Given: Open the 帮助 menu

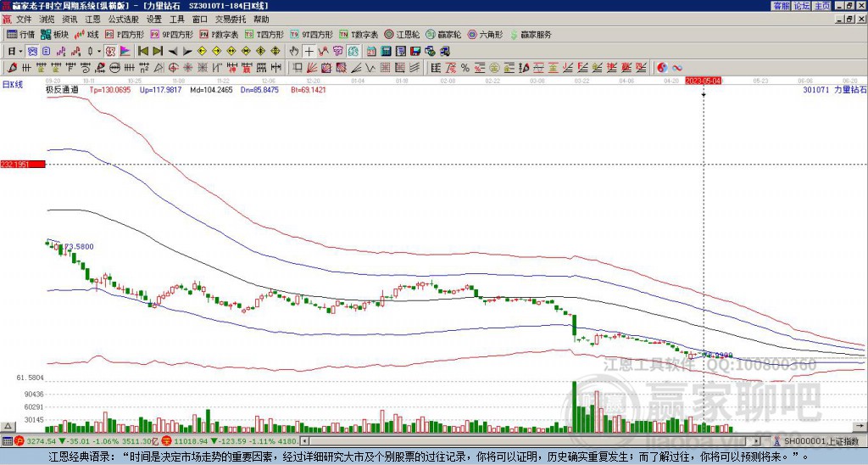Looking at the screenshot, I should tap(261, 20).
